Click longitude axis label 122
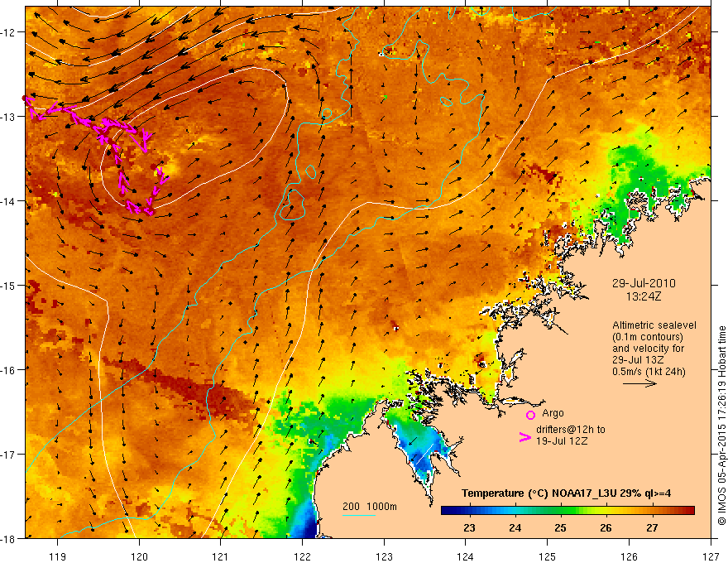 point(302,556)
